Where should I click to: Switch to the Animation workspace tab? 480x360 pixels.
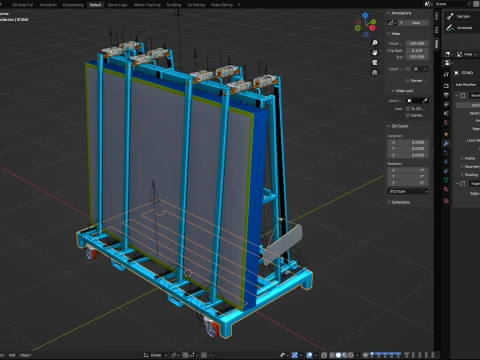(48, 5)
